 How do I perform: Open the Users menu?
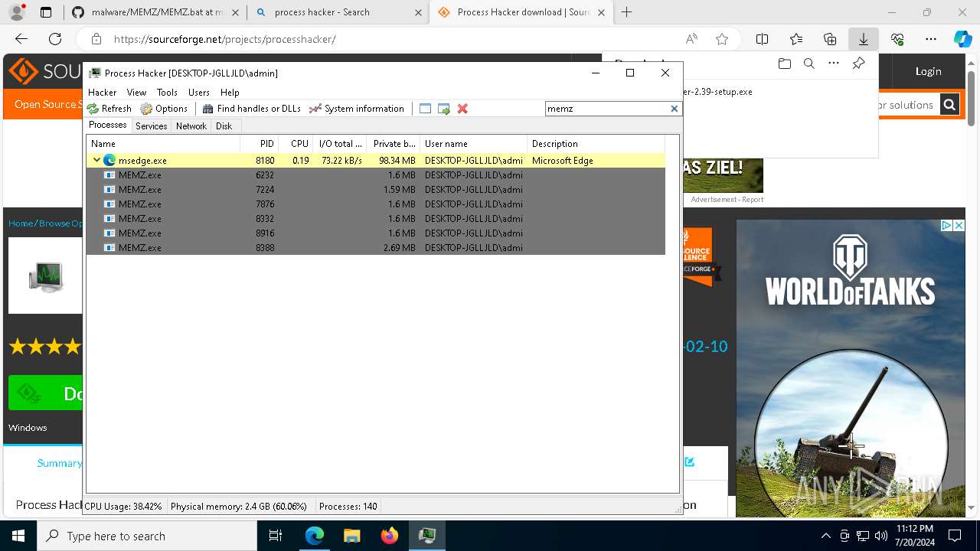pyautogui.click(x=199, y=92)
